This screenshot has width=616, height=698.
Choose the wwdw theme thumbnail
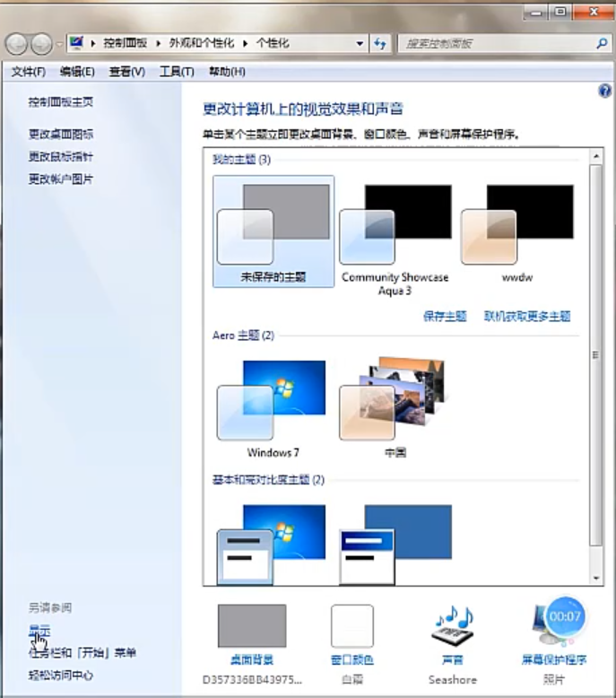[x=517, y=229]
